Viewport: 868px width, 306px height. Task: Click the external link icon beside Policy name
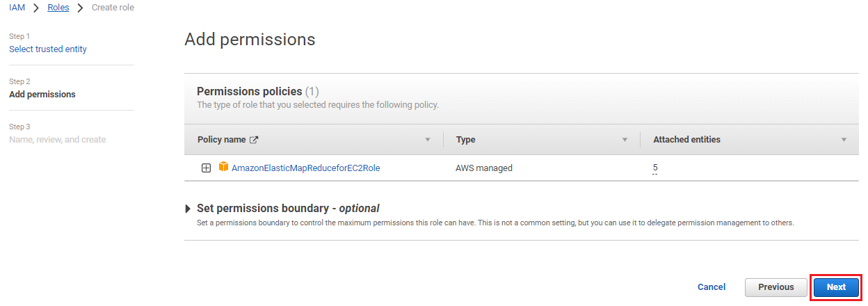pos(254,140)
